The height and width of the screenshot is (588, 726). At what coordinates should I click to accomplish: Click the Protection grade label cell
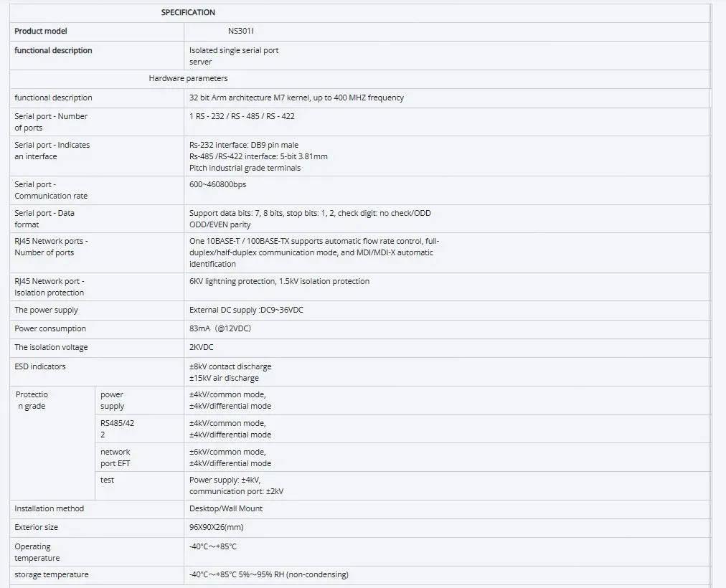click(x=32, y=400)
